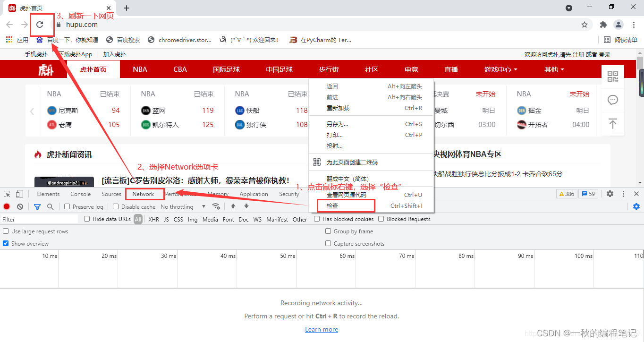Click the 59 messages badge in DevTools
The image size is (644, 342).
click(x=588, y=194)
